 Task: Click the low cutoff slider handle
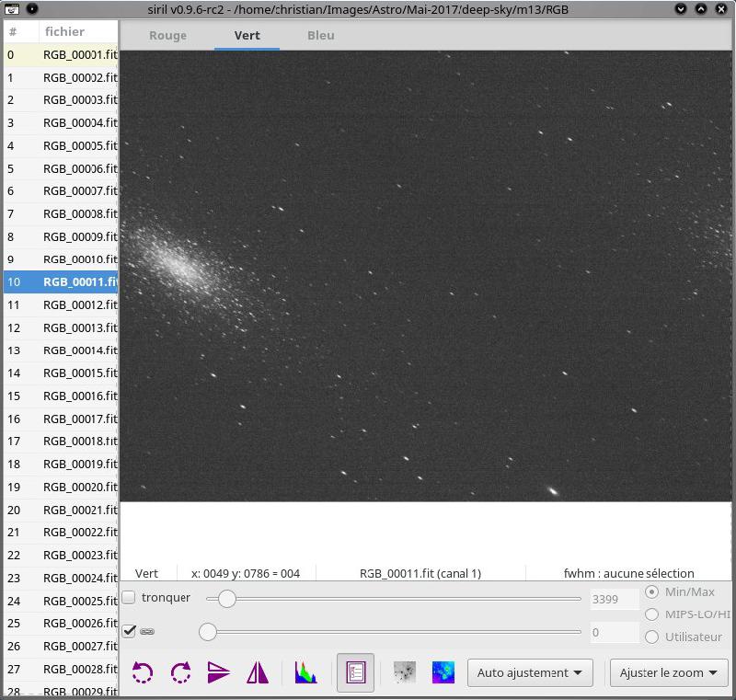tap(208, 632)
